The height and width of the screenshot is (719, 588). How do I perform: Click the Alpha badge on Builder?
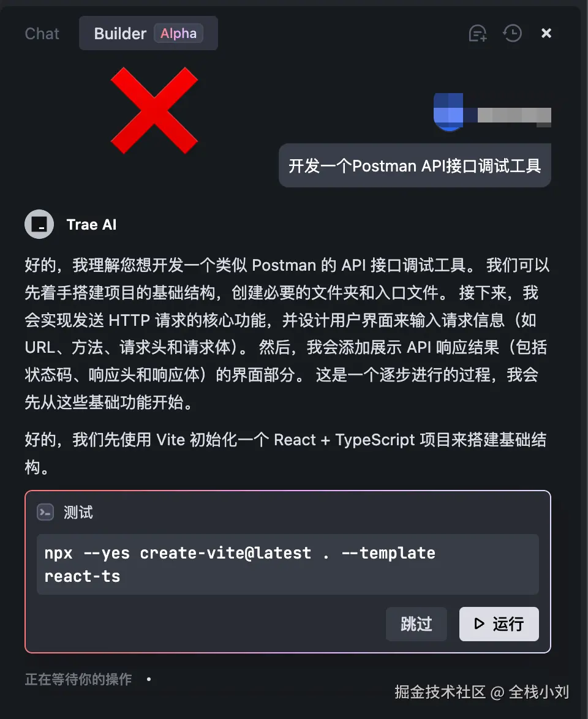click(178, 33)
